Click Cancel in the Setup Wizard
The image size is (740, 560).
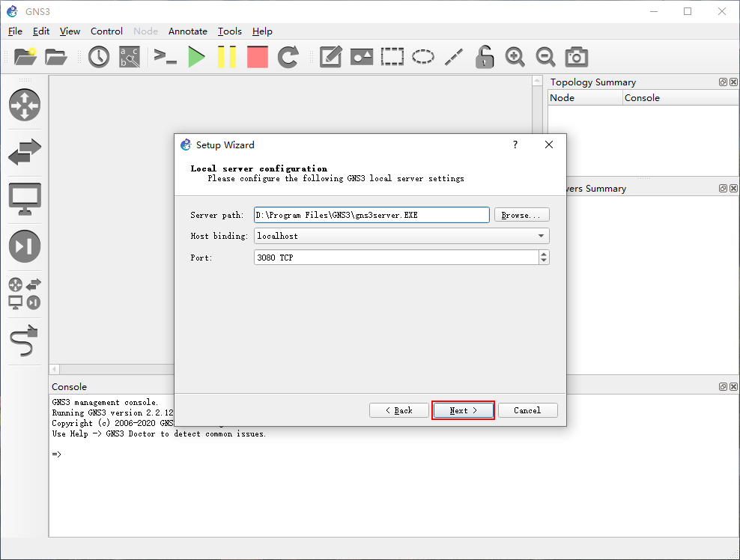(527, 410)
